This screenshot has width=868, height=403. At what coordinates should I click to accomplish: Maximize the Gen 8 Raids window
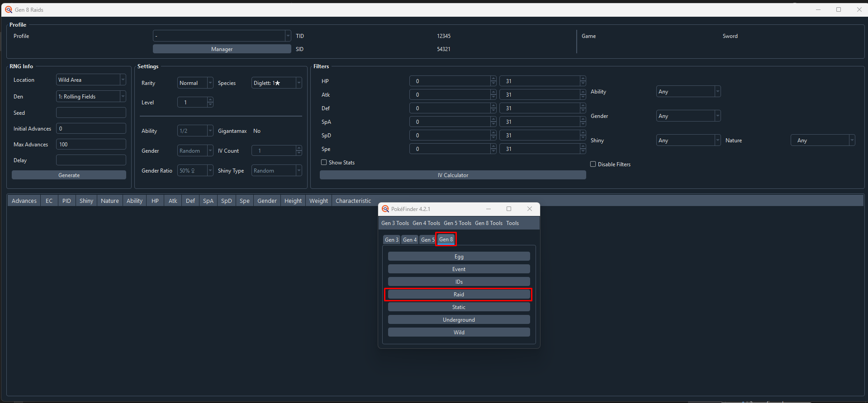[839, 9]
